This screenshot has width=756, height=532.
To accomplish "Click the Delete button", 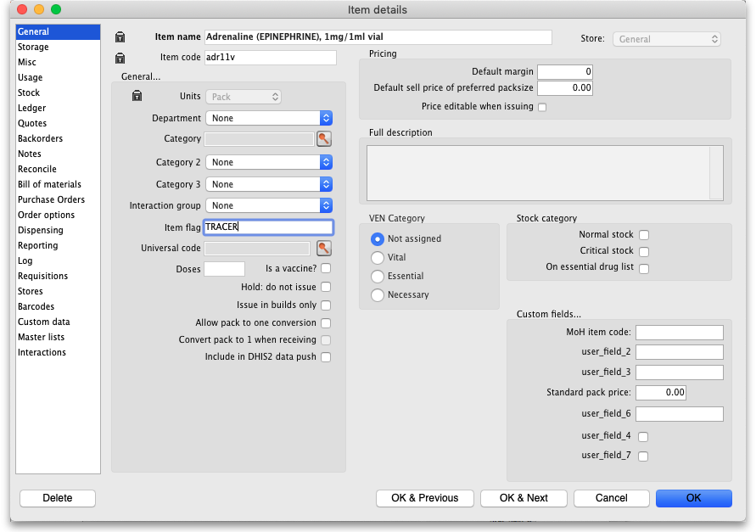I will pyautogui.click(x=58, y=498).
